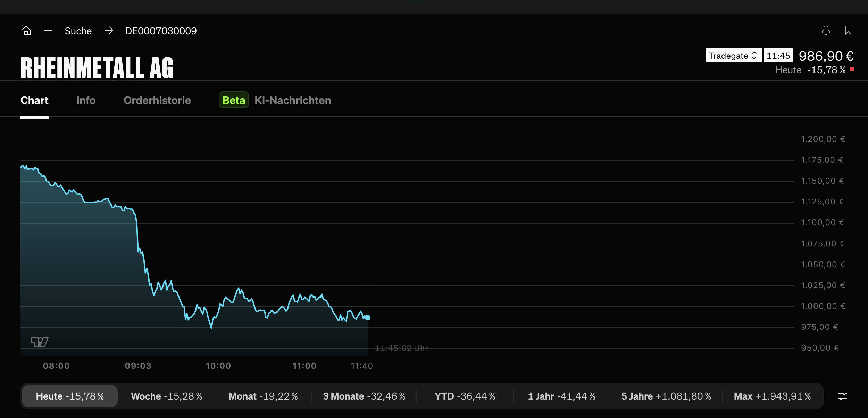Select the Max time range

[773, 396]
